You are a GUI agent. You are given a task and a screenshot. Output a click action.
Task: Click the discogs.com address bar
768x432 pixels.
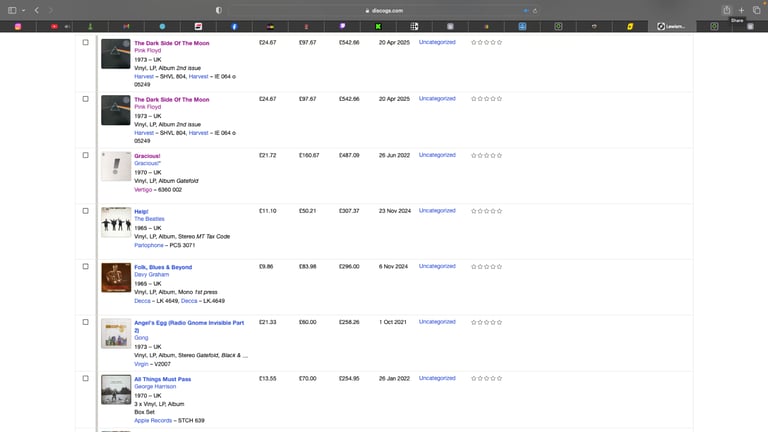click(x=384, y=10)
